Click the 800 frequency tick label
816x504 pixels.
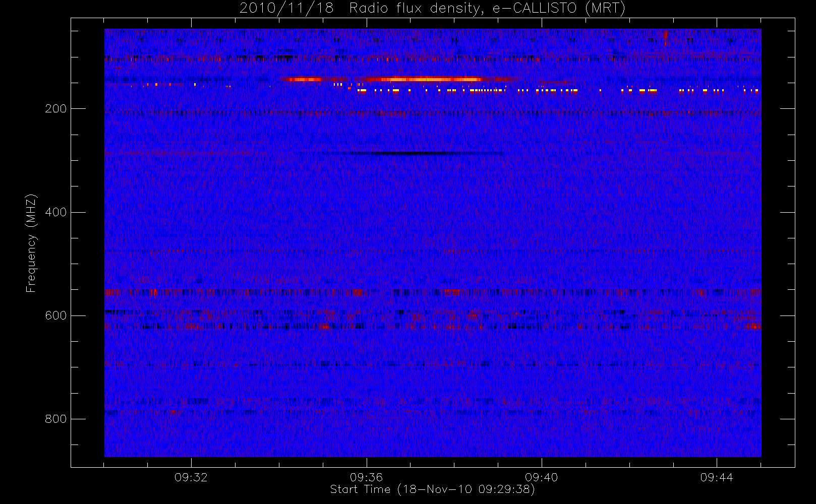[x=55, y=419]
